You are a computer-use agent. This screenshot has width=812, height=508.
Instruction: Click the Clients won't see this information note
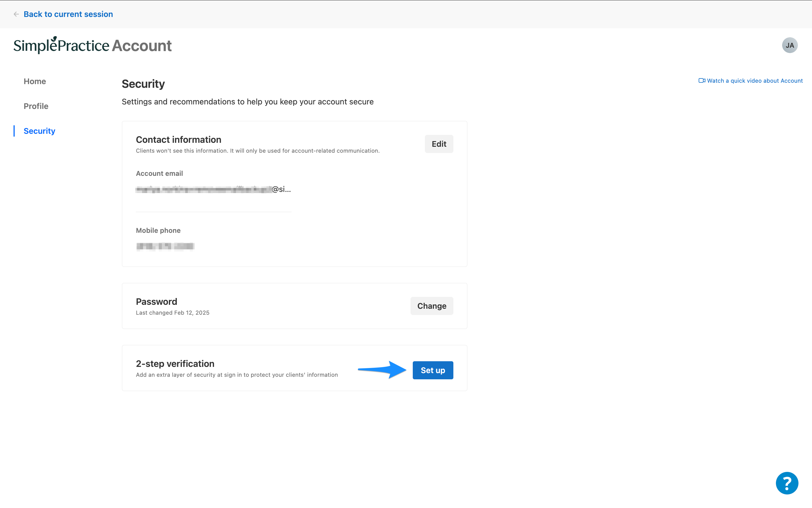coord(258,151)
